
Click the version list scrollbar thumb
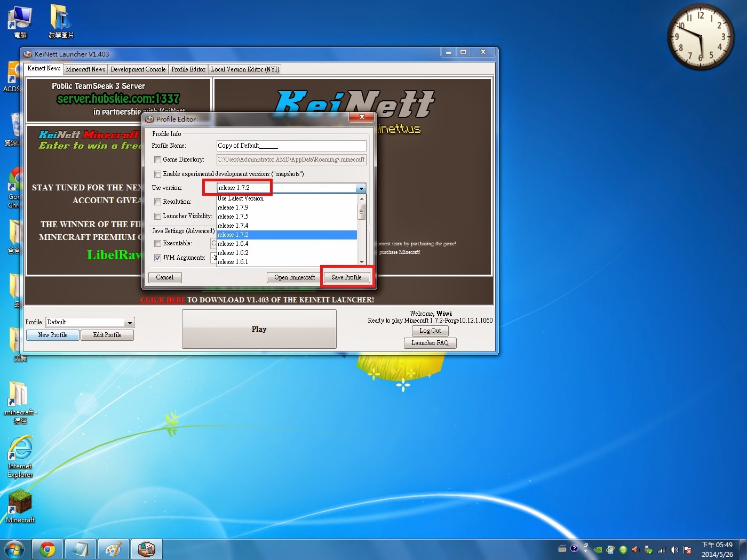click(x=362, y=211)
